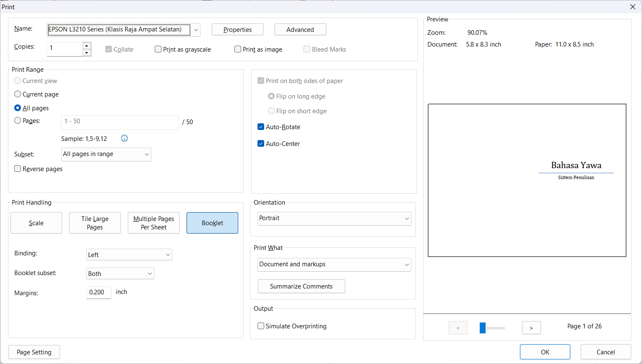Open printer Properties
The width and height of the screenshot is (642, 364).
[237, 29]
